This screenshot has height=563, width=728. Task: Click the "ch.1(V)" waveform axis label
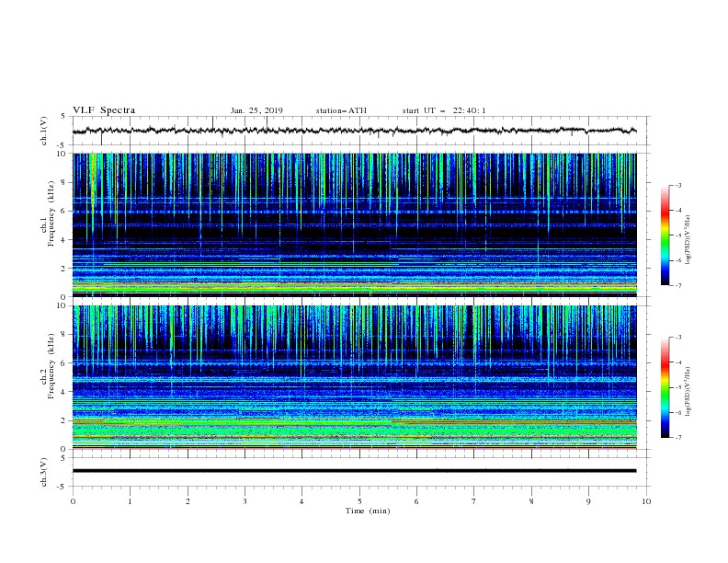click(x=44, y=131)
